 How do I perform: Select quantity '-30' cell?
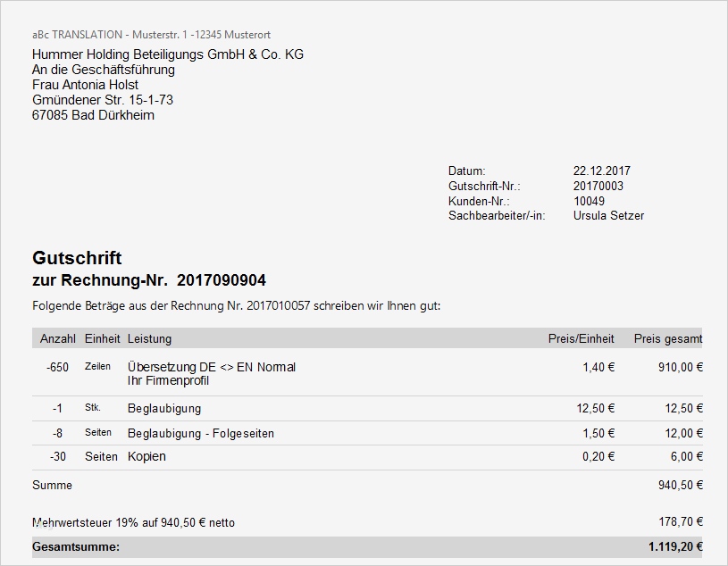point(57,456)
